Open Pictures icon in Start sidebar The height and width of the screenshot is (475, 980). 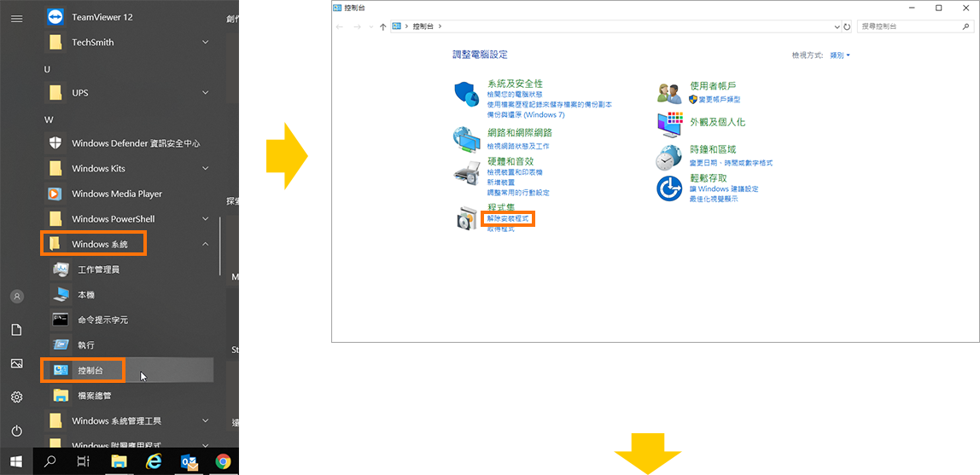[17, 364]
